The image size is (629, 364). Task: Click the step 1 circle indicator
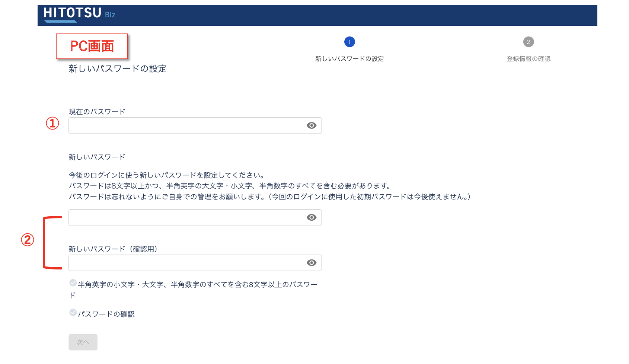(x=349, y=42)
